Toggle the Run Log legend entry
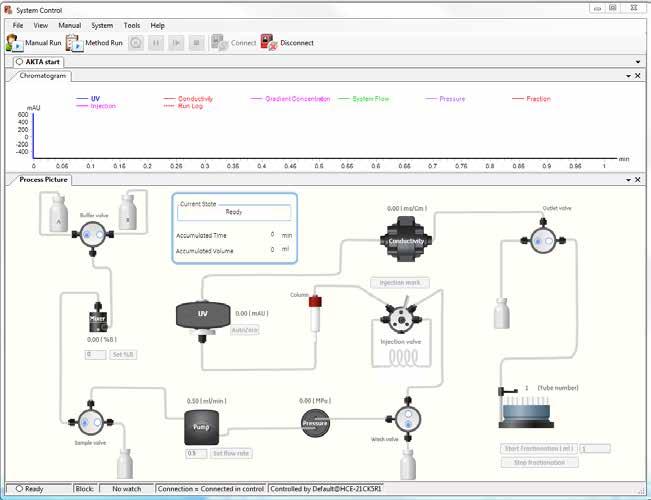 183,106
